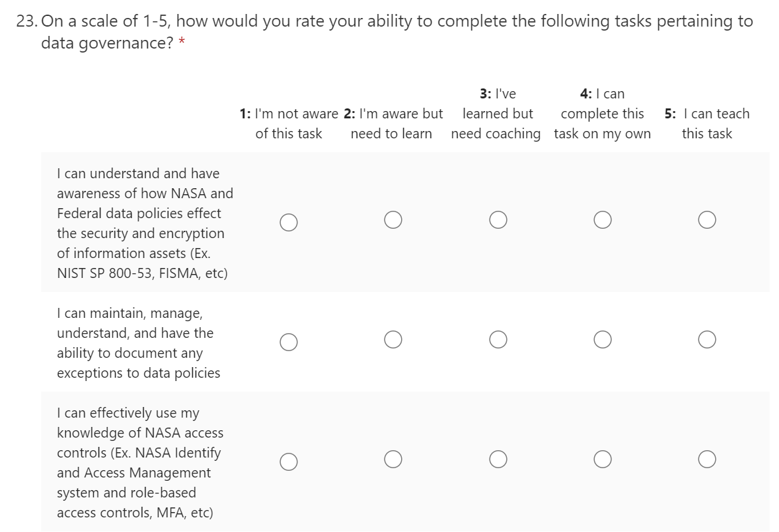Click the 'exceptions to data policies' statement text
This screenshot has height=532, width=779.
tap(138, 343)
